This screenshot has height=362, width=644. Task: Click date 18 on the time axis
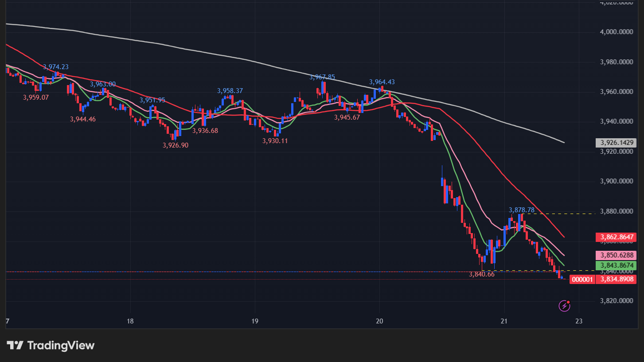click(130, 321)
